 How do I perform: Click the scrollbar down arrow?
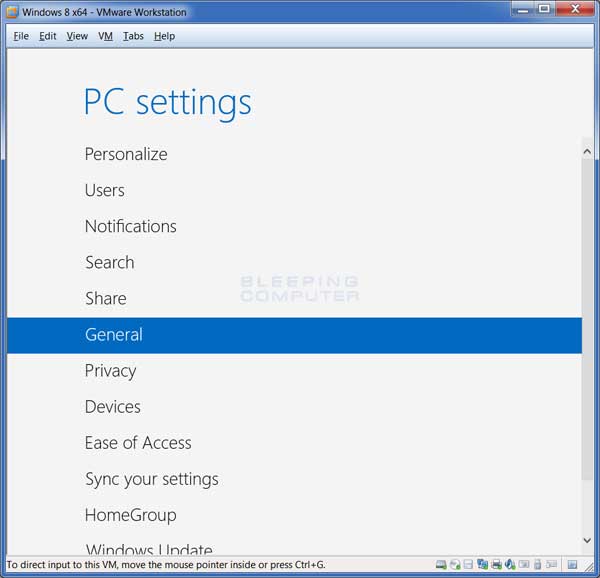pyautogui.click(x=587, y=540)
